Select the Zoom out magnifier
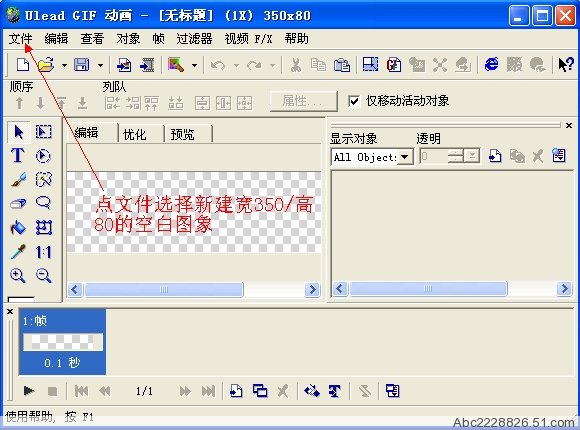 43,276
